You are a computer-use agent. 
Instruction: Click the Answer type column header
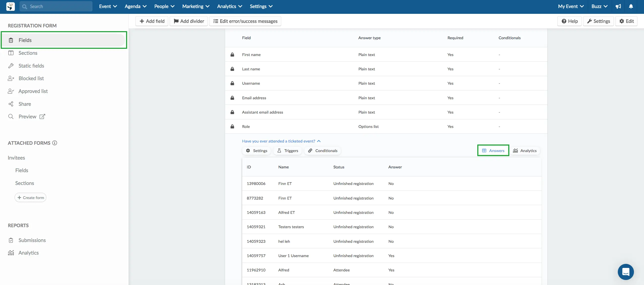pos(369,38)
